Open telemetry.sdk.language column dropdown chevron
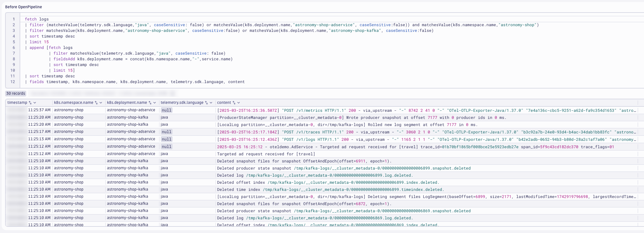This screenshot has width=644, height=233. (x=211, y=103)
